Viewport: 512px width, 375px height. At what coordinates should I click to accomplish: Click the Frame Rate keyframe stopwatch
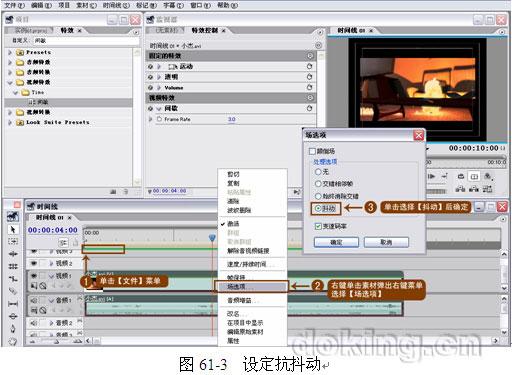coord(159,119)
